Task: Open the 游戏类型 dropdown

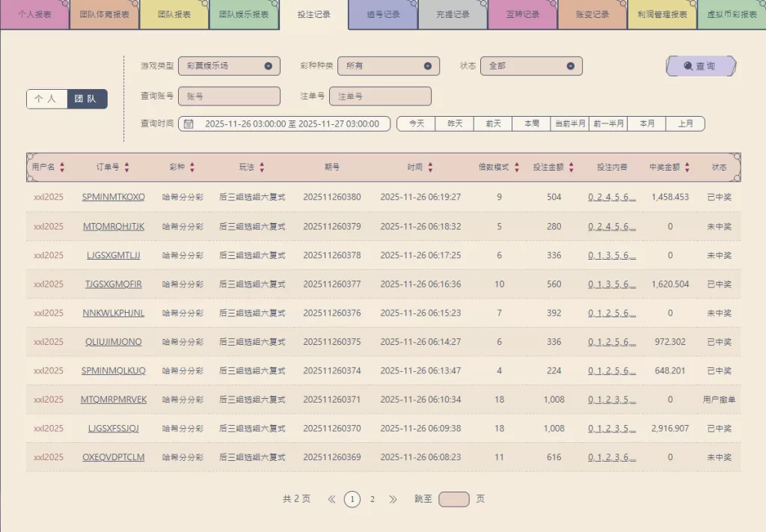Action: pyautogui.click(x=229, y=66)
